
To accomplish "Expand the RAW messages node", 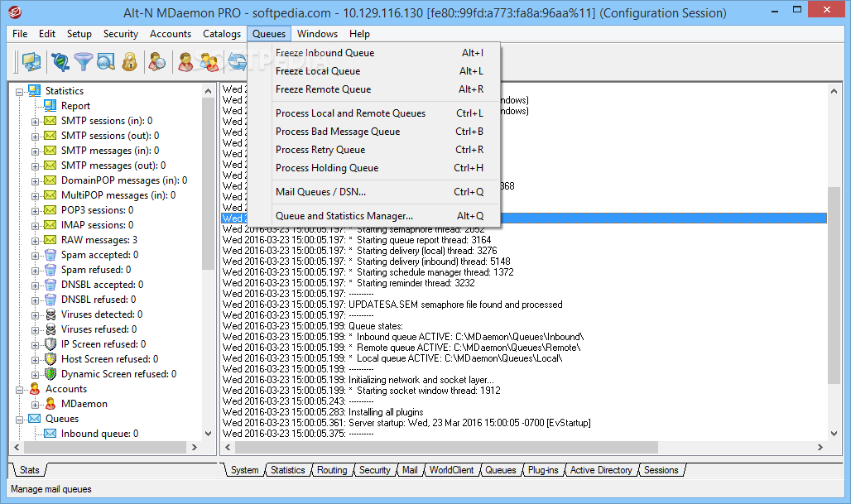I will tap(36, 241).
